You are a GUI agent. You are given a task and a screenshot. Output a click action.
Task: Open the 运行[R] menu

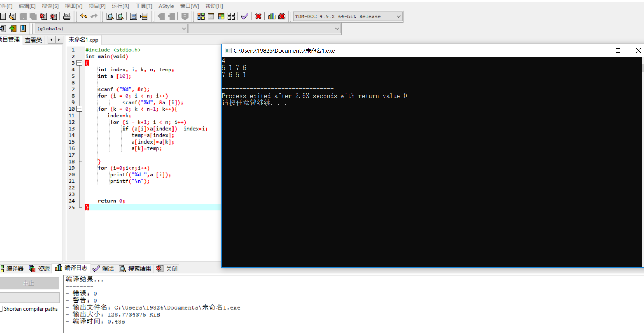tap(120, 6)
